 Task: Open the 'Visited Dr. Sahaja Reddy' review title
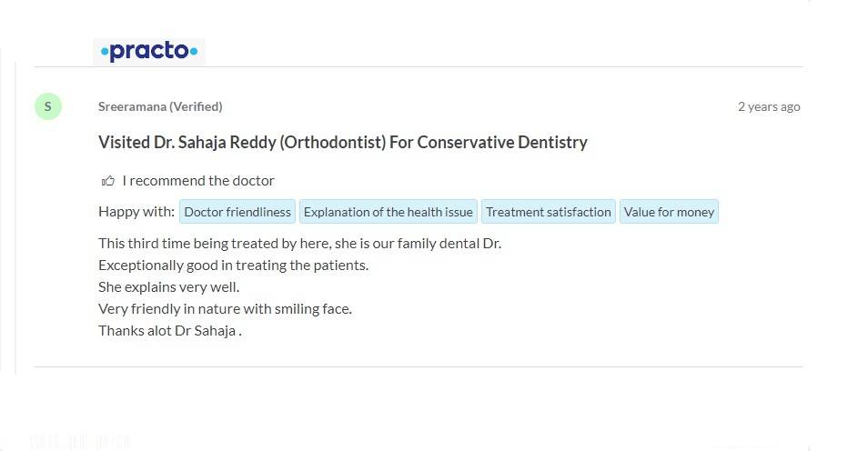342,142
